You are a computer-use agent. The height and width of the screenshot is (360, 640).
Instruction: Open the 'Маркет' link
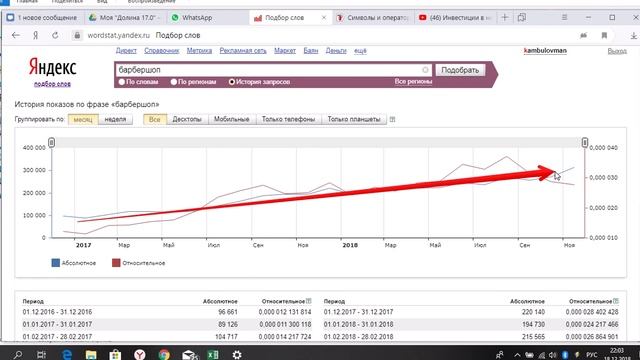point(285,51)
